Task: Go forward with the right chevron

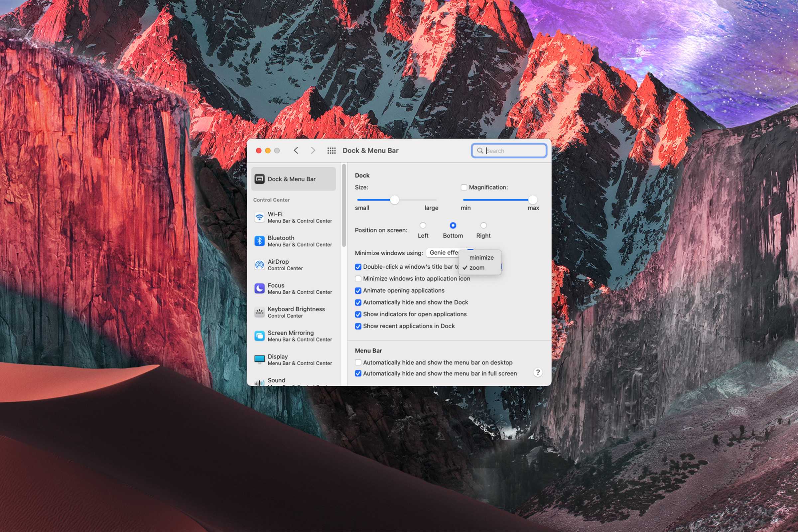Action: coord(313,150)
